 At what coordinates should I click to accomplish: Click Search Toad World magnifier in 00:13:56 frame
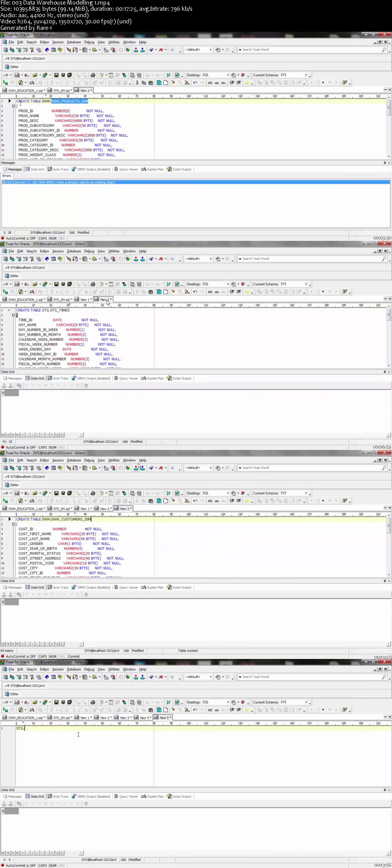384,677
